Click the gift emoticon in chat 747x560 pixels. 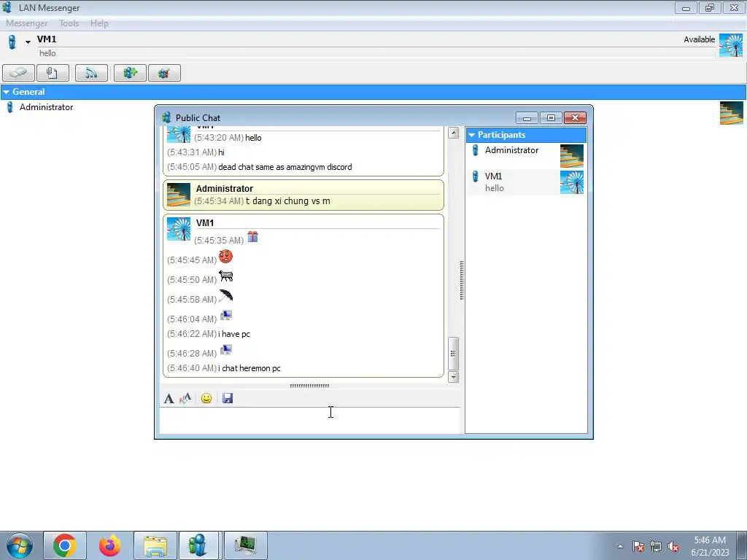[x=252, y=237]
